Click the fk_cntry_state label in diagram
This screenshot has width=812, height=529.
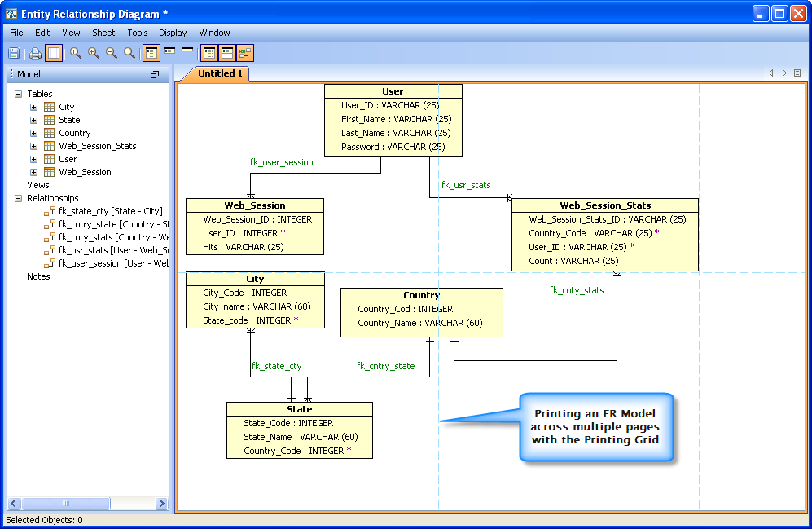[386, 366]
